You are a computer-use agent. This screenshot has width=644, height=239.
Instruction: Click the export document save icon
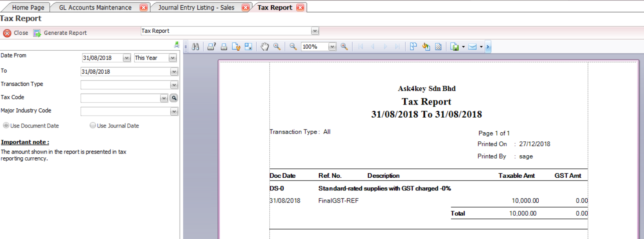pyautogui.click(x=455, y=47)
